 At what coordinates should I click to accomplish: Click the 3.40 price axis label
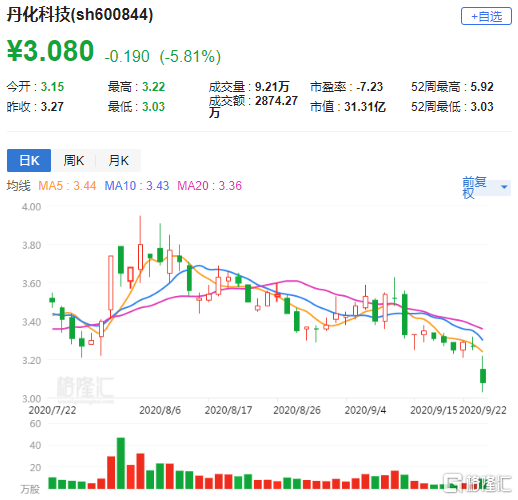31,322
